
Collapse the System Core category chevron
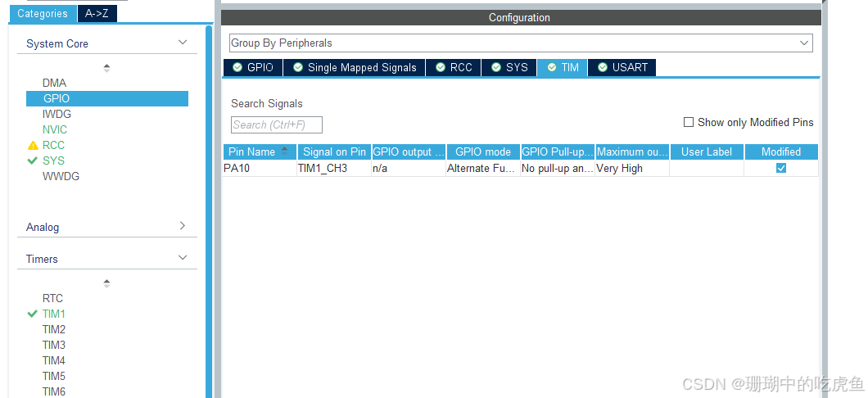click(x=183, y=43)
